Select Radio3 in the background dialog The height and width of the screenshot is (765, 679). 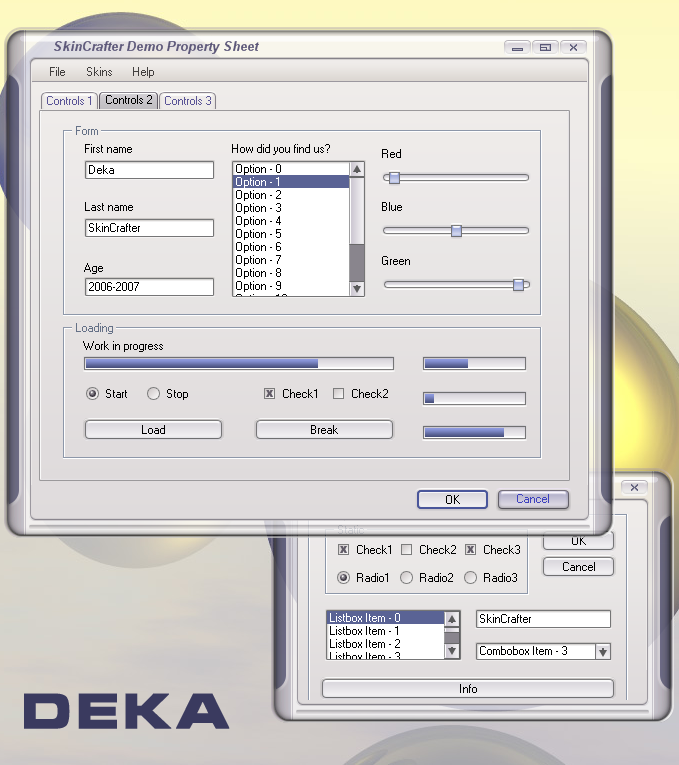pyautogui.click(x=470, y=578)
